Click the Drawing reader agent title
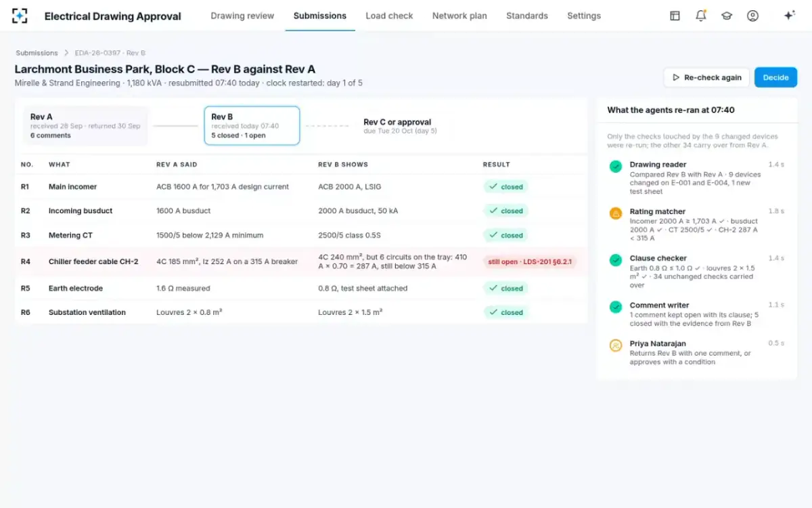Viewport: 812px width, 508px height. tap(658, 165)
